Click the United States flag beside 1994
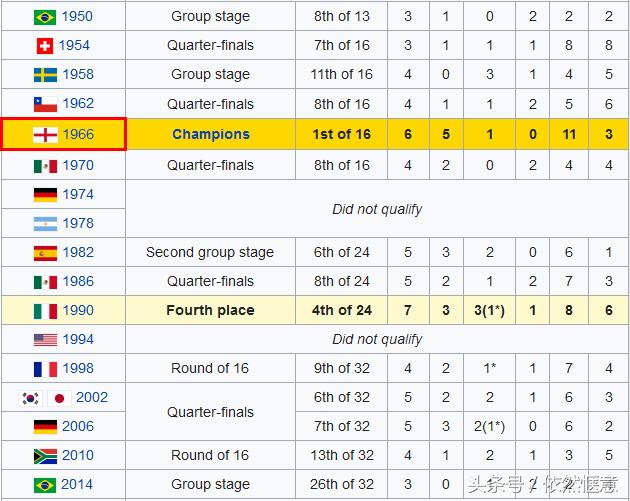This screenshot has width=630, height=501. pyautogui.click(x=44, y=340)
